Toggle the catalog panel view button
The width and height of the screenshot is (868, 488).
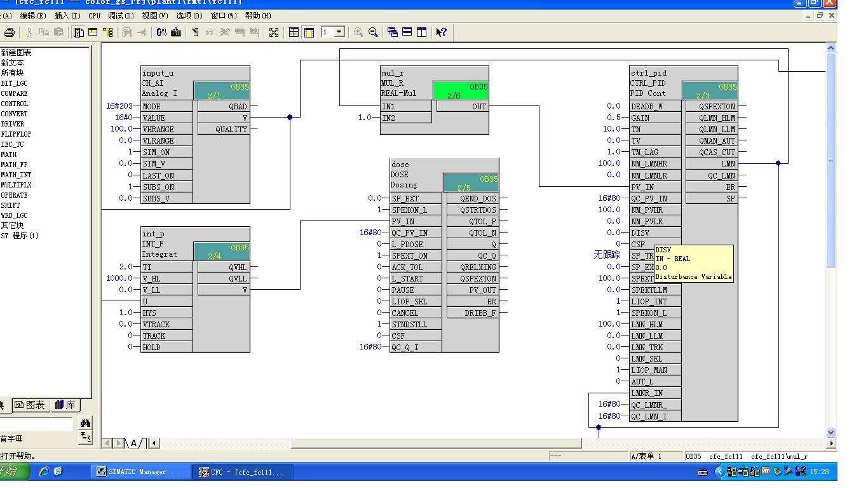[x=78, y=32]
